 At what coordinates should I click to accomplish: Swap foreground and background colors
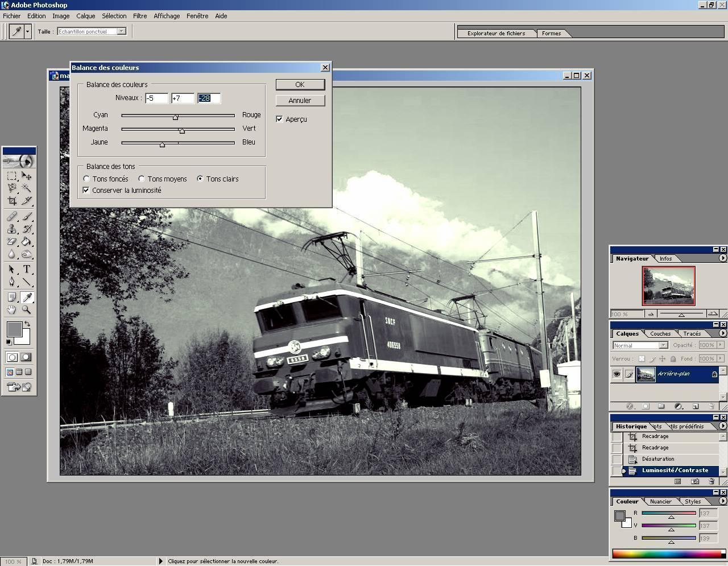tap(27, 324)
